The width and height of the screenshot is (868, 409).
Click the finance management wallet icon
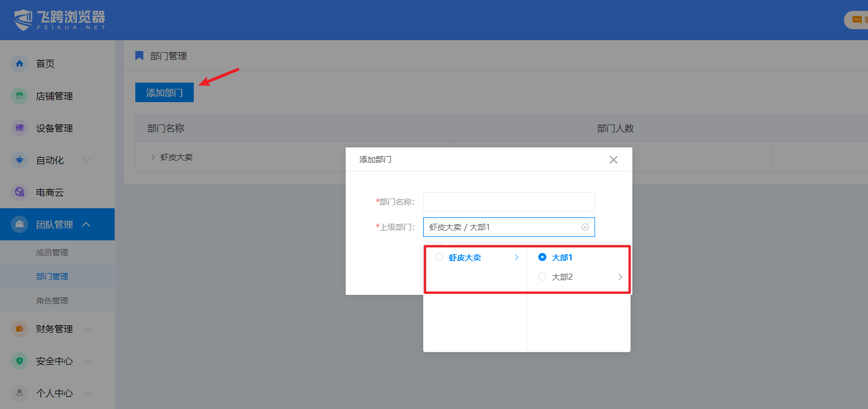(19, 329)
